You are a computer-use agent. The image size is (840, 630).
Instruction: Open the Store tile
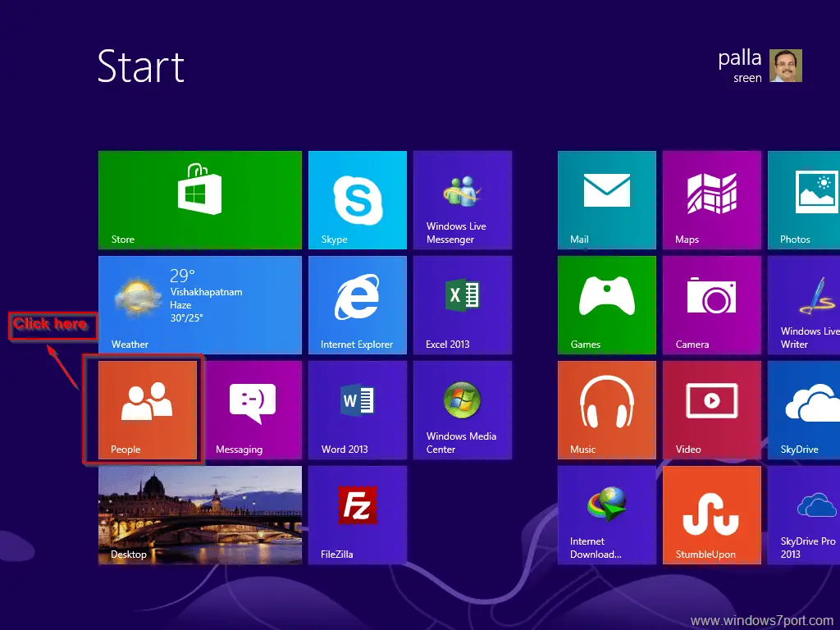click(200, 200)
